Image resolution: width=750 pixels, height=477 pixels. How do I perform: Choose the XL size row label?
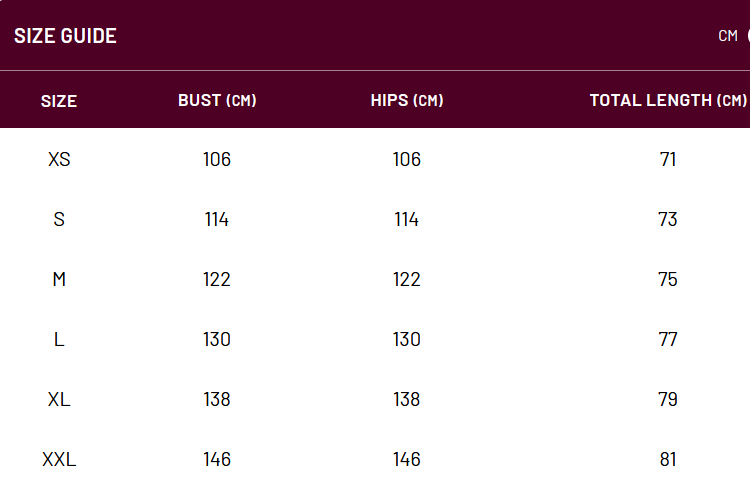click(59, 399)
